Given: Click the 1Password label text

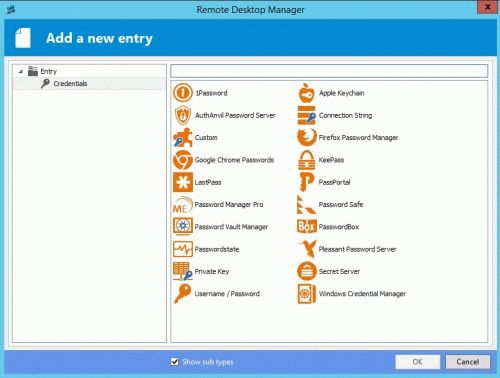Looking at the screenshot, I should [211, 93].
